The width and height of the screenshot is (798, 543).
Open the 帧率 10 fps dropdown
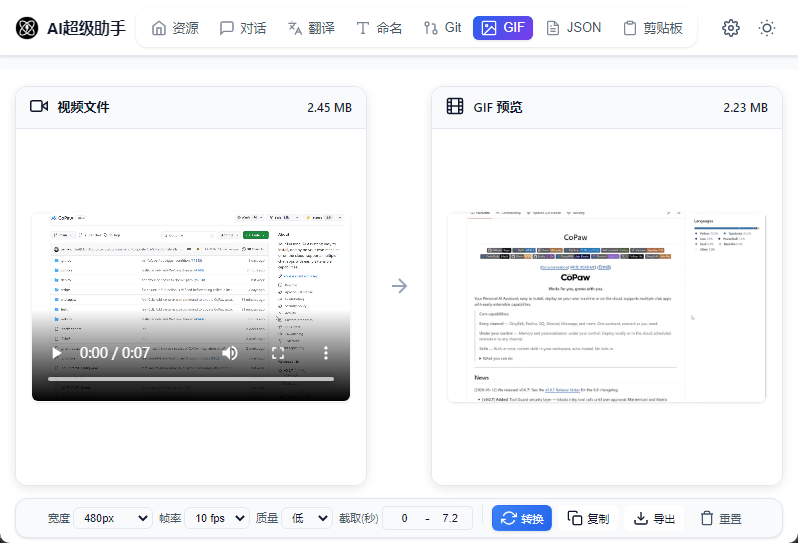pyautogui.click(x=217, y=518)
